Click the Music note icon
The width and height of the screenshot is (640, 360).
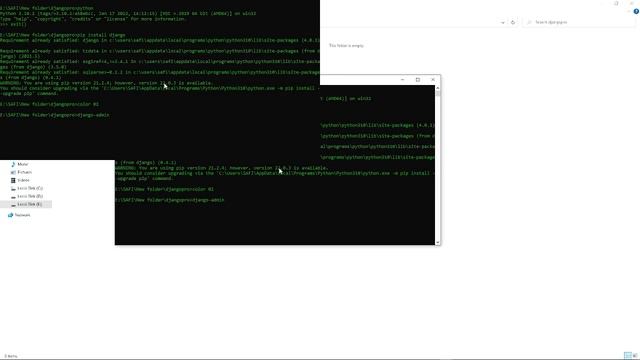13,164
